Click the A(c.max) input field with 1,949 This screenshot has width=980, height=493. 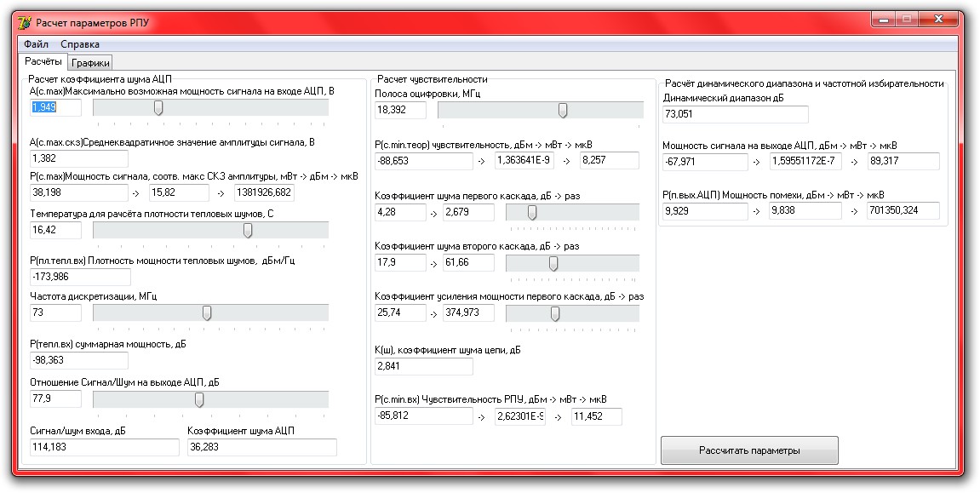click(x=55, y=107)
